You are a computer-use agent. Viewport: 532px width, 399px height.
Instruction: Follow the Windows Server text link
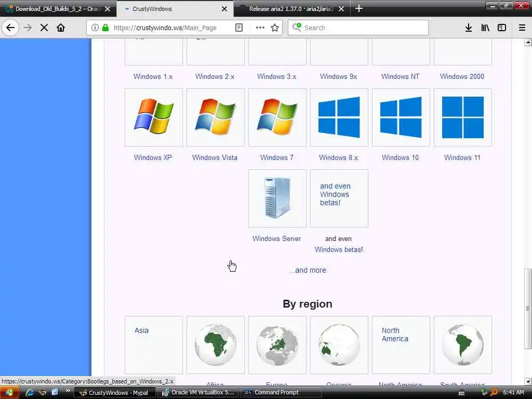coord(276,238)
